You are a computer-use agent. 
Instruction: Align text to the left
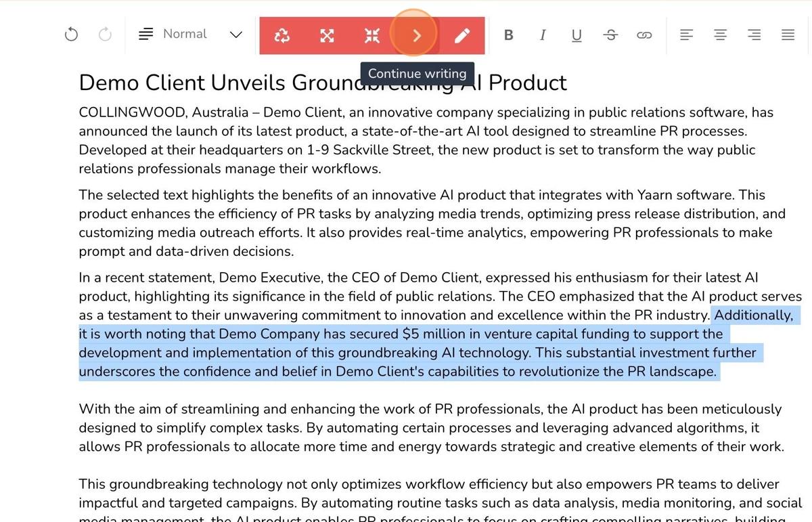pyautogui.click(x=686, y=35)
